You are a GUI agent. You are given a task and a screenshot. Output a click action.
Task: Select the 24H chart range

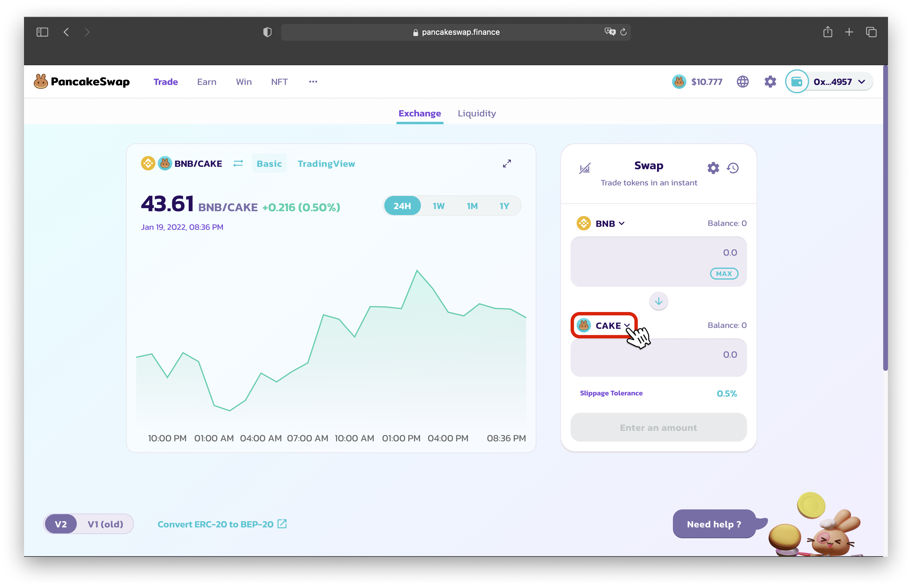pos(402,206)
